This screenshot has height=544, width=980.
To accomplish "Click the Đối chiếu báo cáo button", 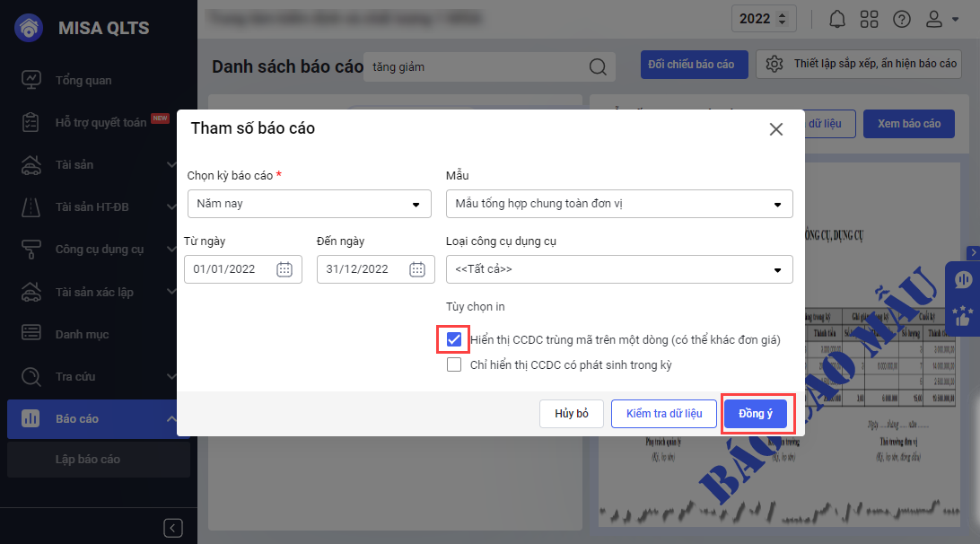I will (694, 65).
